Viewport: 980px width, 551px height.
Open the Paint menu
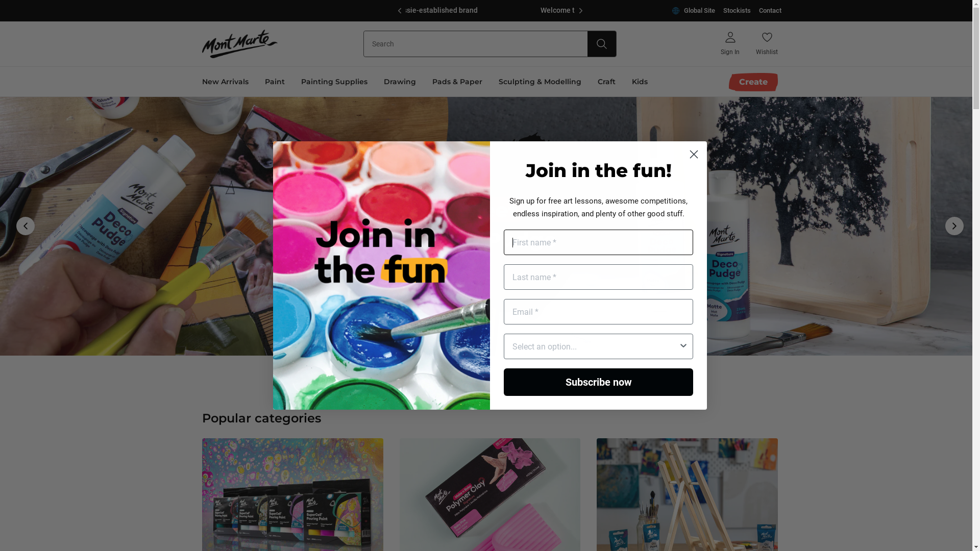[x=275, y=82]
